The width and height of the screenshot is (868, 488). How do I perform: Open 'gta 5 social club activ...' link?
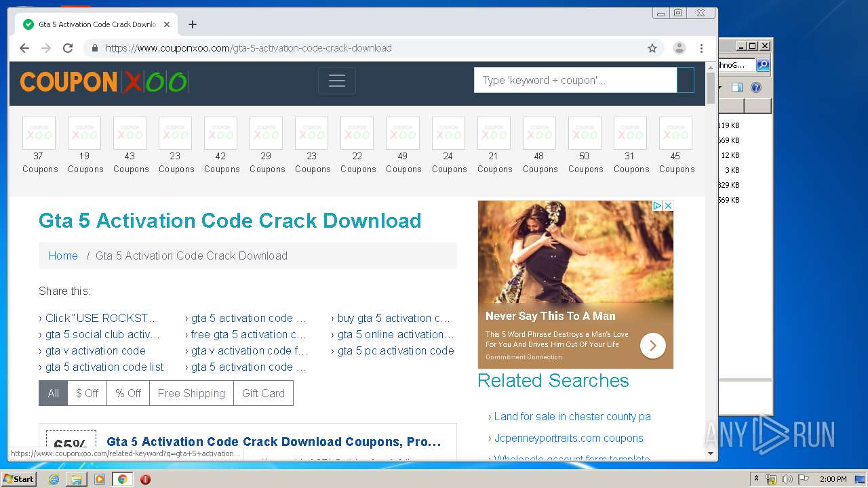pyautogui.click(x=102, y=334)
